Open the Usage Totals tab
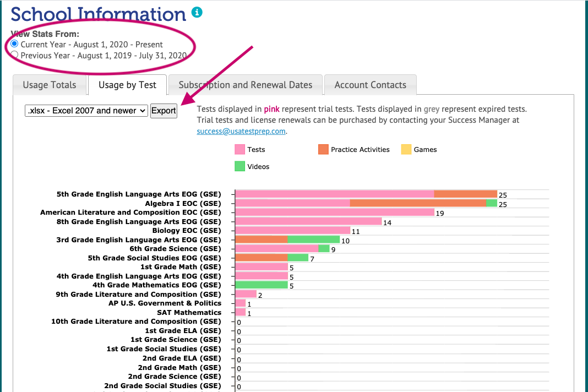Screen dimensions: 588x392 pyautogui.click(x=50, y=85)
